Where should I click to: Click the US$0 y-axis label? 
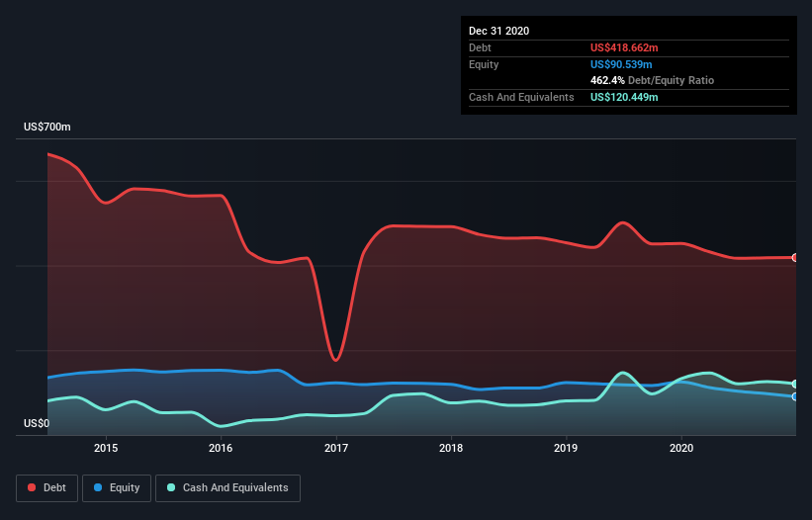click(37, 423)
